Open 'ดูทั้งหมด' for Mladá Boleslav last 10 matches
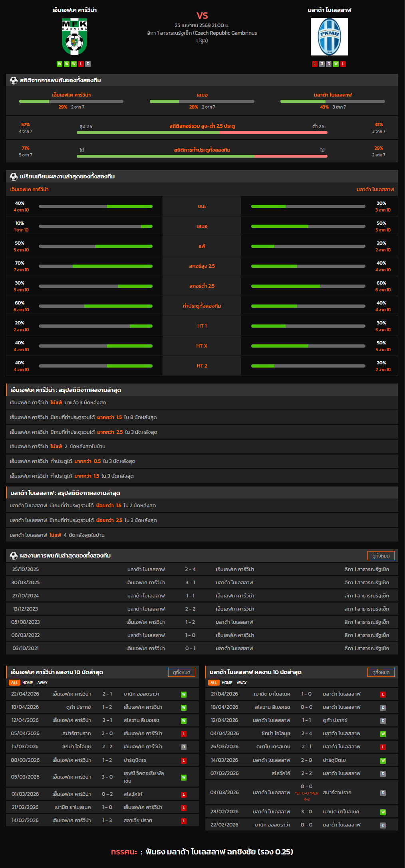 381,672
